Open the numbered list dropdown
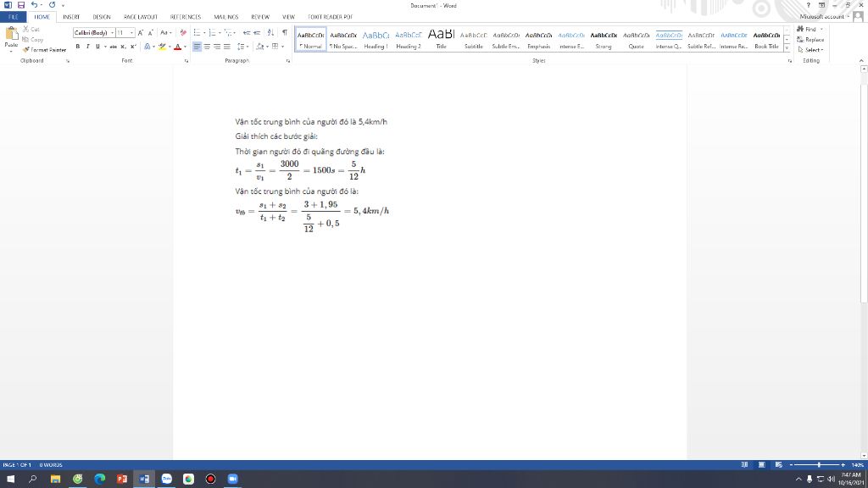 (x=220, y=33)
